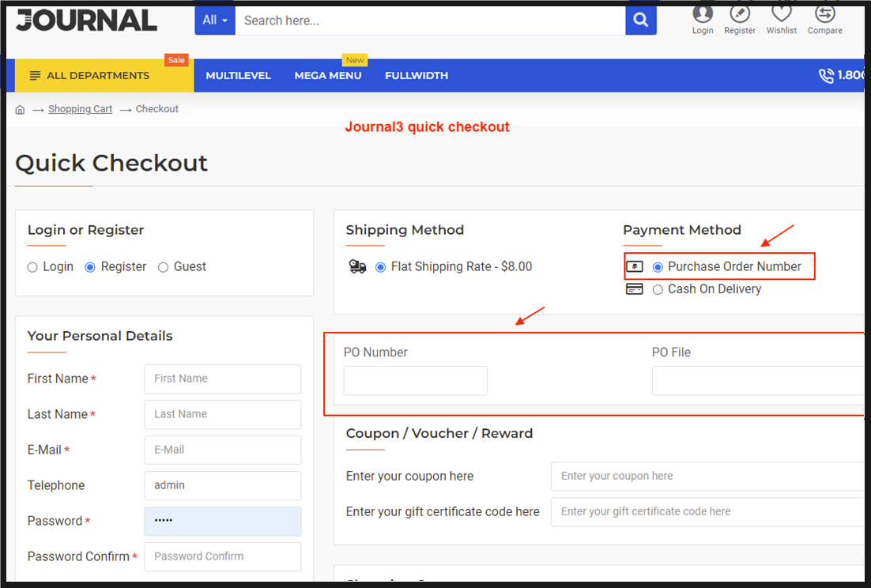The image size is (871, 588).
Task: Open the Login account icon
Action: click(703, 13)
